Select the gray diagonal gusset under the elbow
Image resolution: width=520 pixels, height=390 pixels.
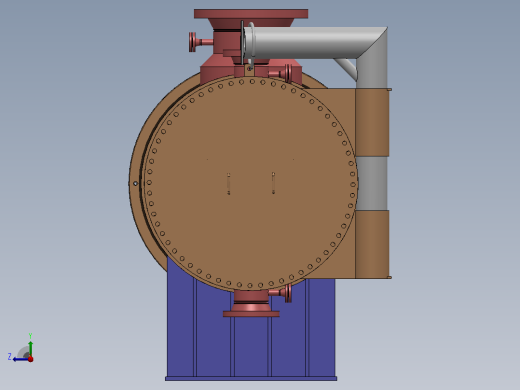pos(347,68)
